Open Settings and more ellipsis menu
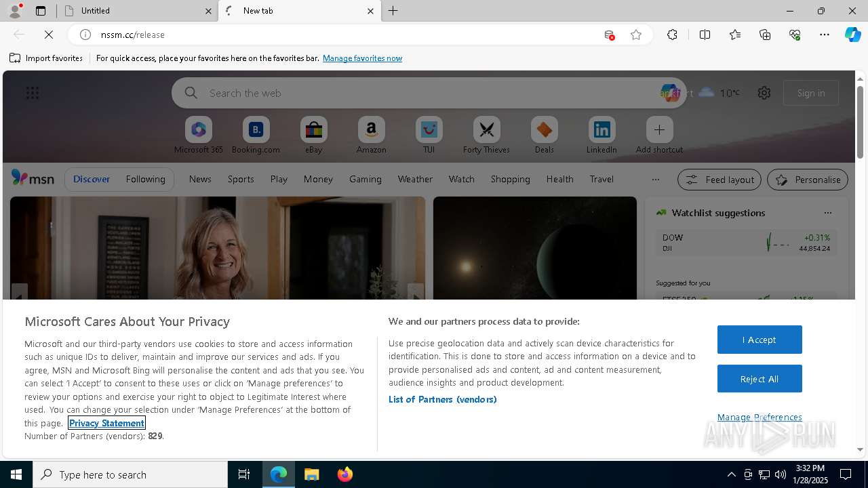 click(x=825, y=35)
